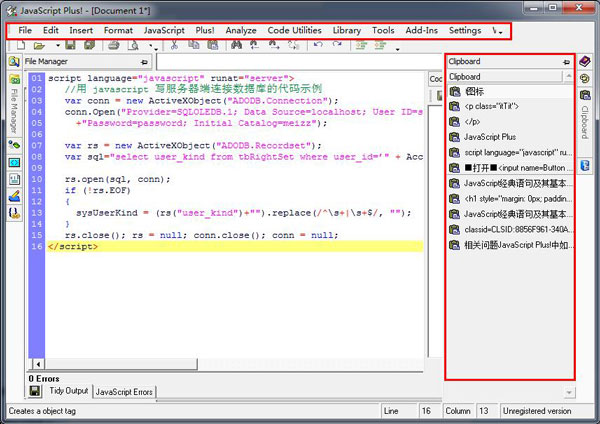The image size is (600, 424).
Task: Click the Clipboard list scroll up arrow
Action: [x=568, y=77]
